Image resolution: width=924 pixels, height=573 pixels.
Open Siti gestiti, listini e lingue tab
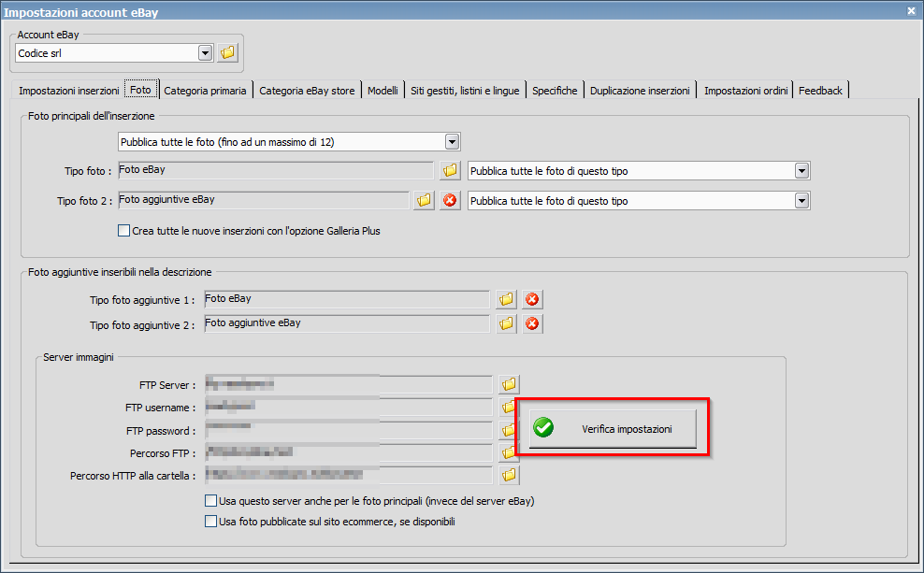(x=465, y=91)
